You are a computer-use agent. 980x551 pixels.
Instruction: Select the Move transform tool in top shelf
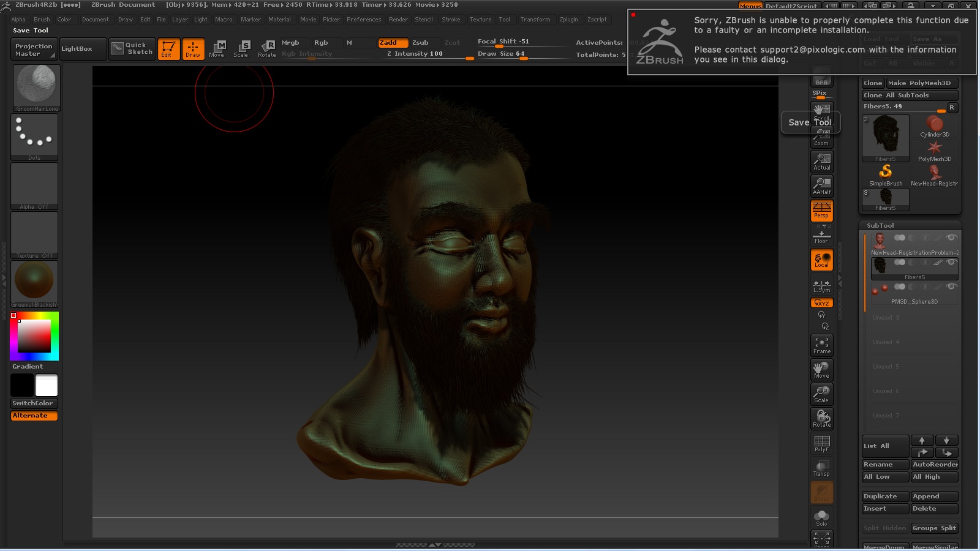[217, 49]
